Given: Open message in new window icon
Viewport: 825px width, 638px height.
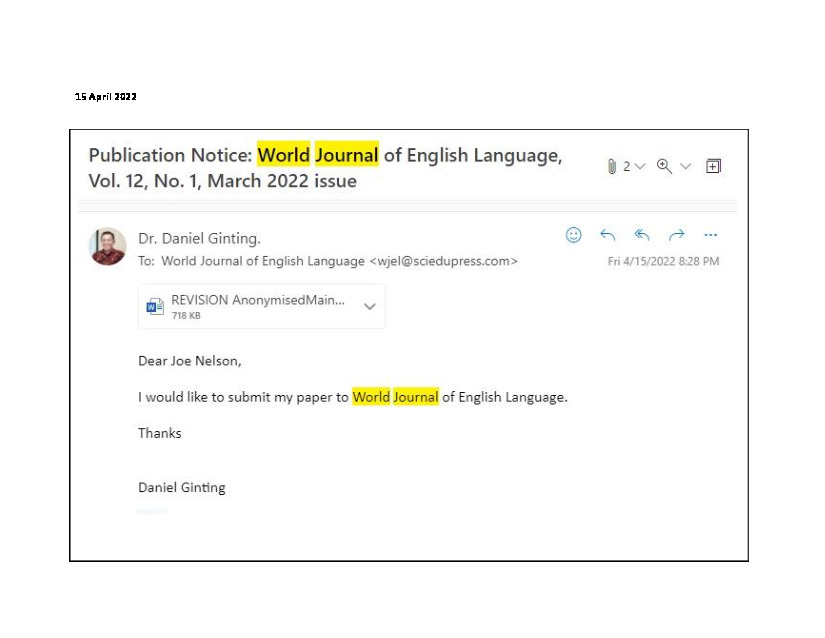Looking at the screenshot, I should coord(713,166).
